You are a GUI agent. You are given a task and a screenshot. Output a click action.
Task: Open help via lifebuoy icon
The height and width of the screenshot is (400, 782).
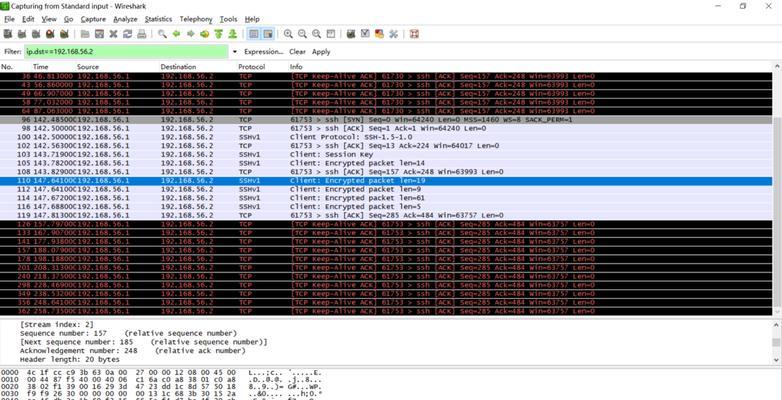tap(414, 34)
